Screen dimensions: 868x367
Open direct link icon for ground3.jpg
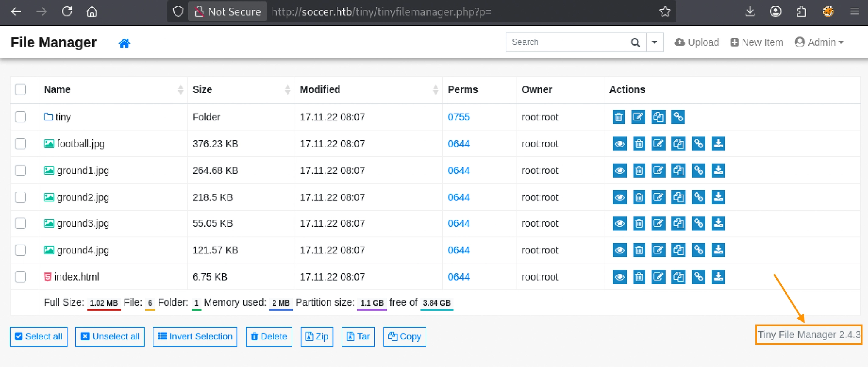(x=698, y=223)
